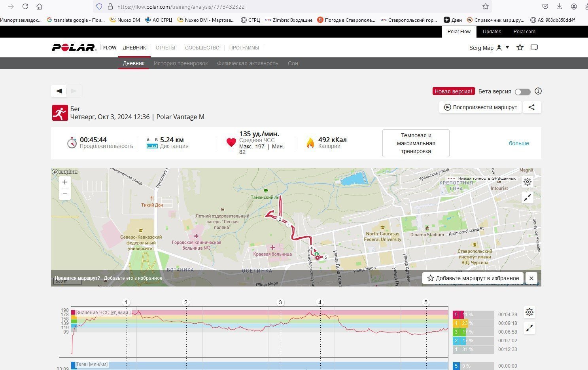588x370 pixels.
Task: Switch to Сон tab
Action: coord(293,63)
